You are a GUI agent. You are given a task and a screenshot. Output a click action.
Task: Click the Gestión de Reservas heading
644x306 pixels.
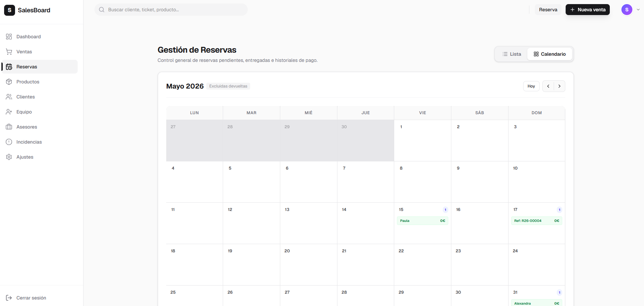pyautogui.click(x=197, y=50)
